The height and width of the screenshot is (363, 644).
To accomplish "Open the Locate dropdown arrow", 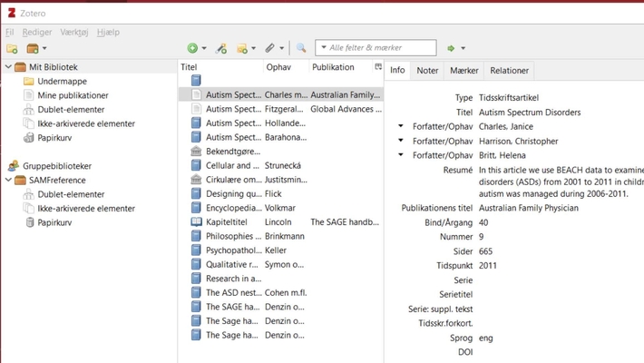I will point(463,48).
